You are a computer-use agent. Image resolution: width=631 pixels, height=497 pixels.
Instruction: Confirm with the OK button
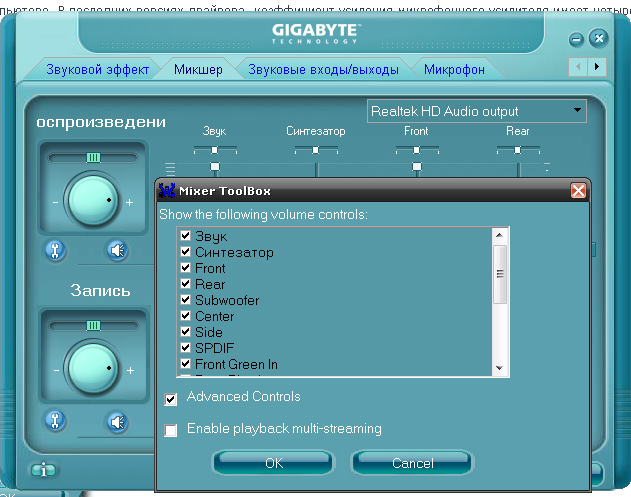[x=274, y=463]
